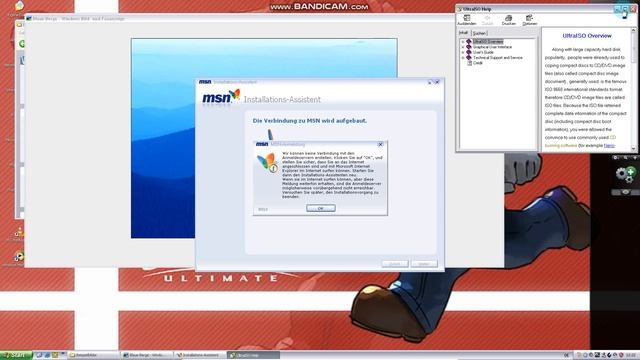Click the disabled Weiter button in MSN assistant
The height and width of the screenshot is (360, 640).
click(424, 264)
